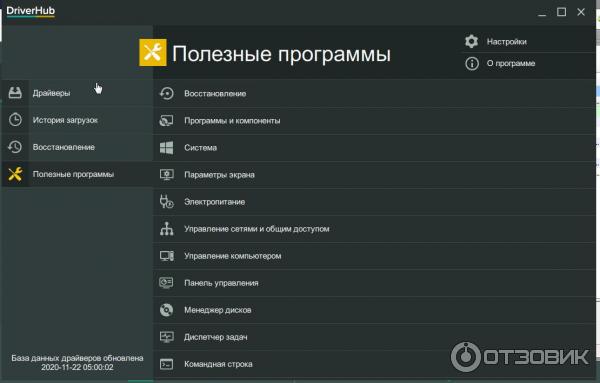Open О программе info
The height and width of the screenshot is (383, 600).
(x=528, y=63)
